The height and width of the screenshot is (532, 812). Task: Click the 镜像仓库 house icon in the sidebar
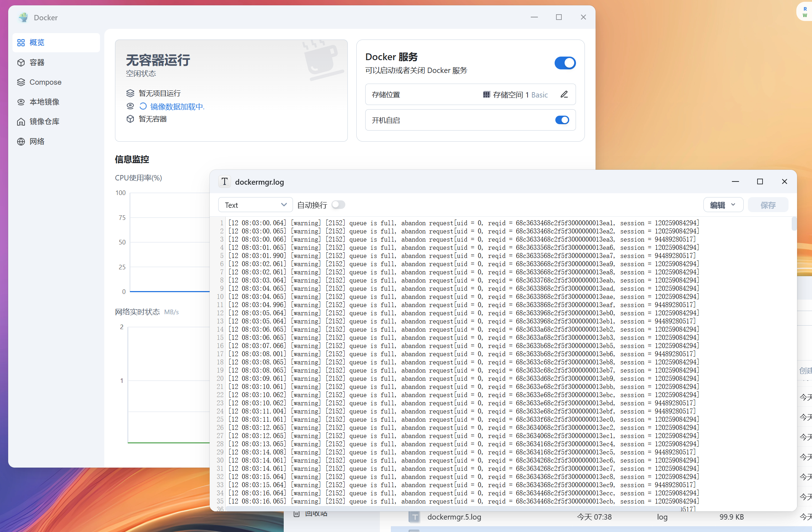tap(21, 122)
